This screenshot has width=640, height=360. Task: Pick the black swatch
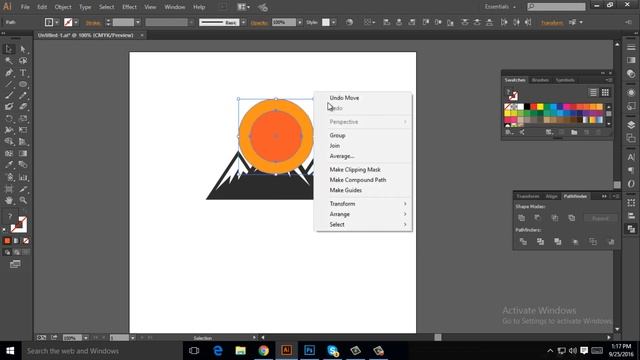pos(527,107)
